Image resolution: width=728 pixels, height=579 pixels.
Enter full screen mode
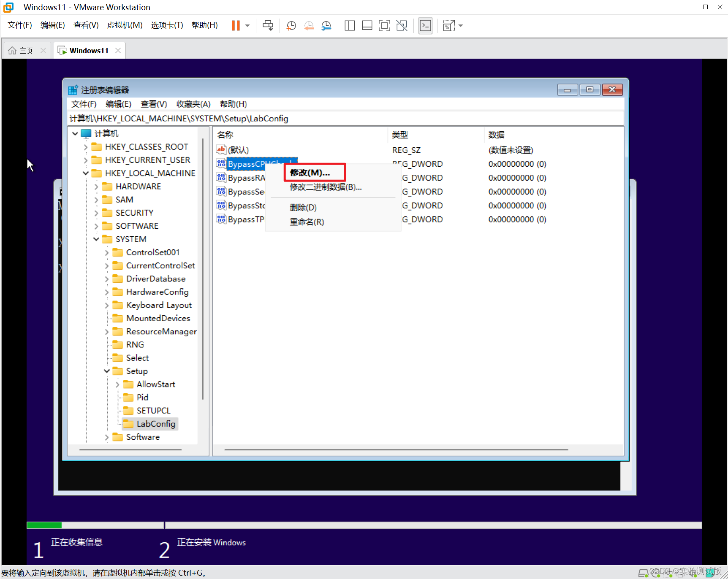point(384,25)
